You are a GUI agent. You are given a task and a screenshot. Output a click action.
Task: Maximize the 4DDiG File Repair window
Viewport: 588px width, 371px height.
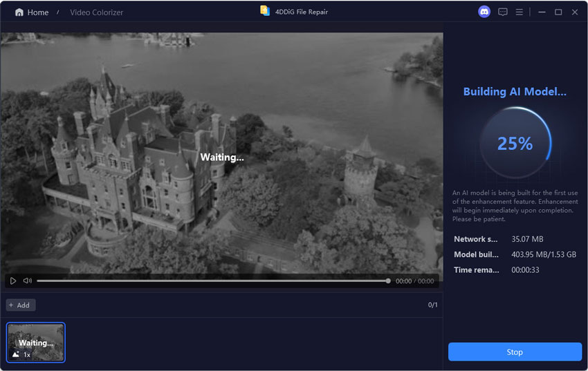(x=558, y=12)
